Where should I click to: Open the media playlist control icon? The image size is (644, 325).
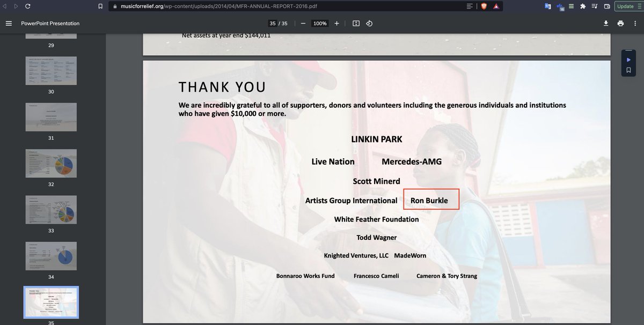click(x=595, y=6)
